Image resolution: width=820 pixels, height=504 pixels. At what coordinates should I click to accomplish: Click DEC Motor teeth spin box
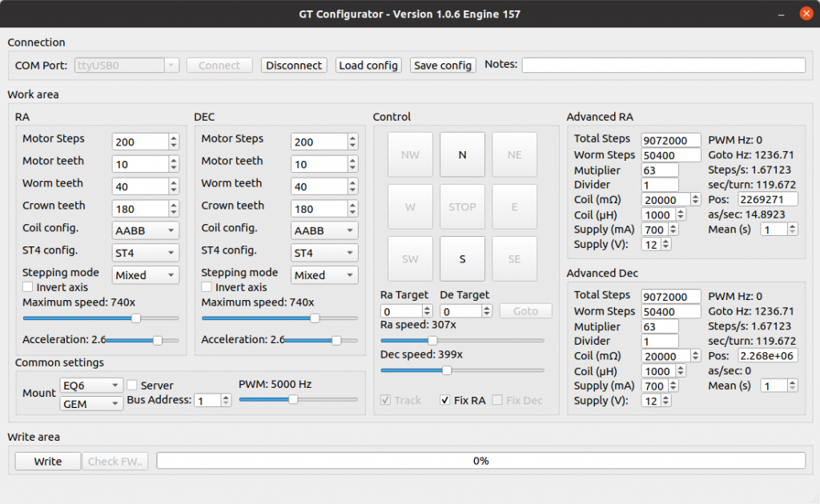pos(324,164)
